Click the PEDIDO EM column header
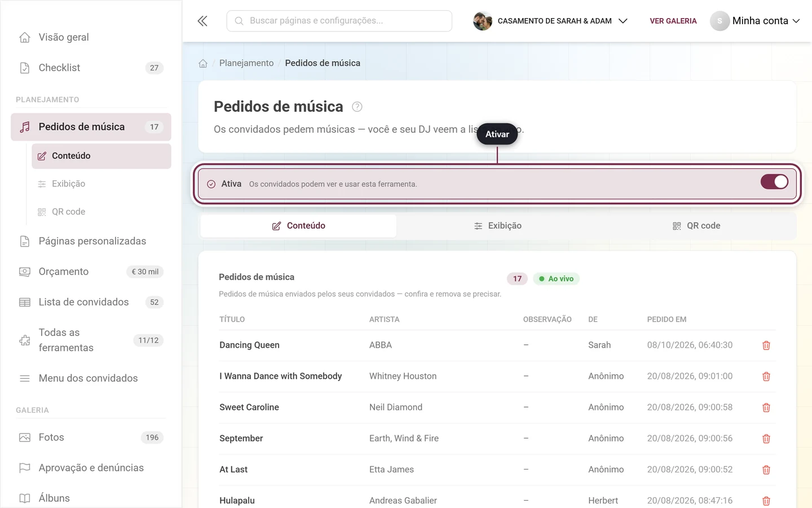The image size is (812, 508). coord(667,319)
